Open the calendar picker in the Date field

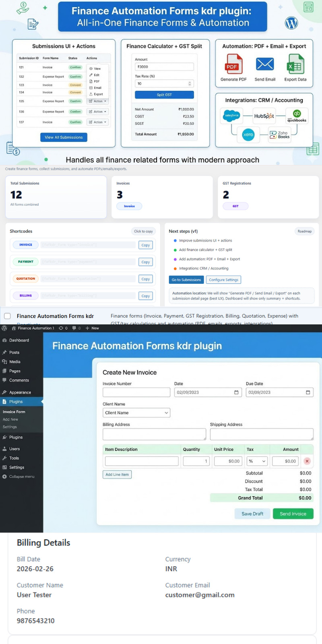tap(236, 392)
